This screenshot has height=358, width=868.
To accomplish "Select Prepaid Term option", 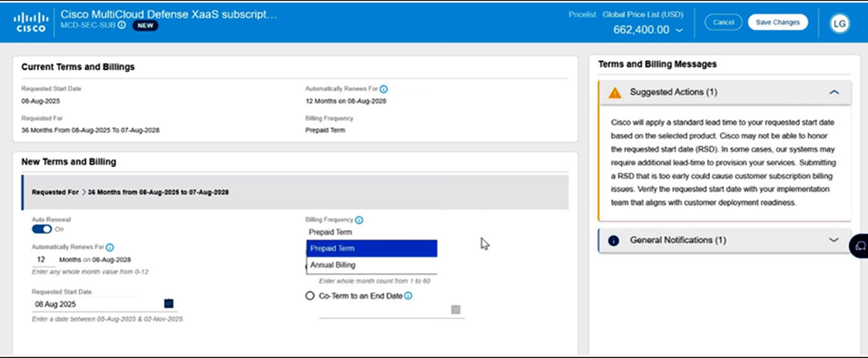I will pyautogui.click(x=372, y=249).
